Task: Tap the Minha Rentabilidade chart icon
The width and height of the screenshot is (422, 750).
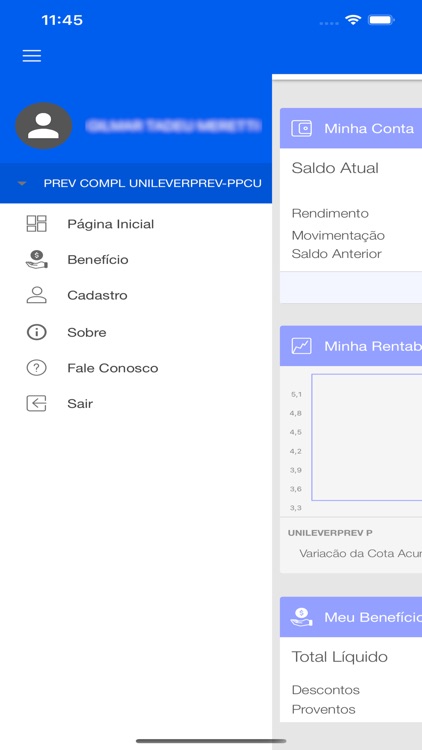Action: [301, 346]
